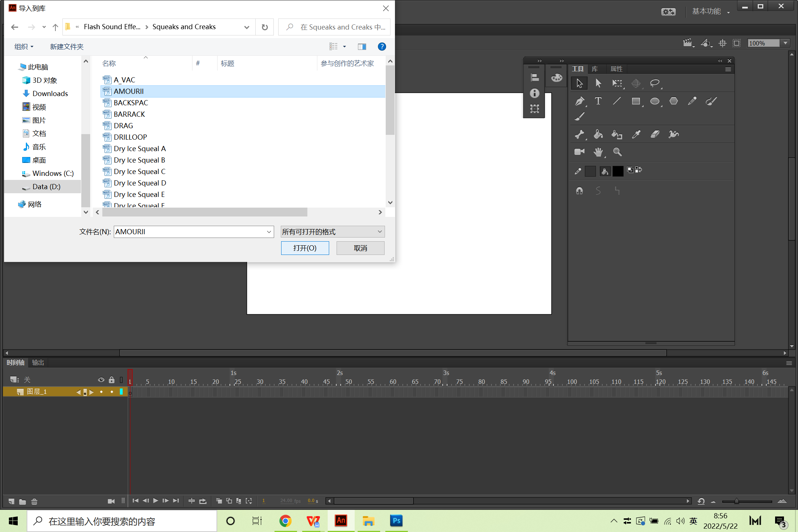This screenshot has height=532, width=798.
Task: Open the file format filter dropdown
Action: coord(332,232)
